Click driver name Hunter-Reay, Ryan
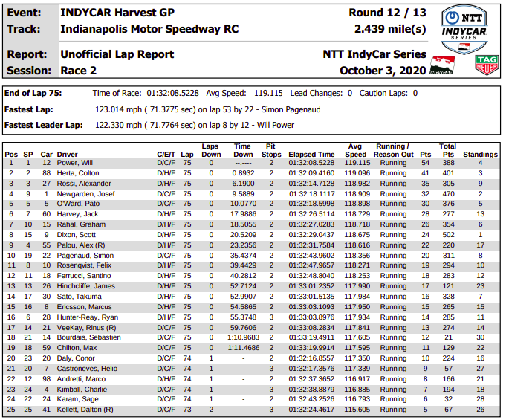Image resolution: width=506 pixels, height=420 pixels. tap(88, 317)
